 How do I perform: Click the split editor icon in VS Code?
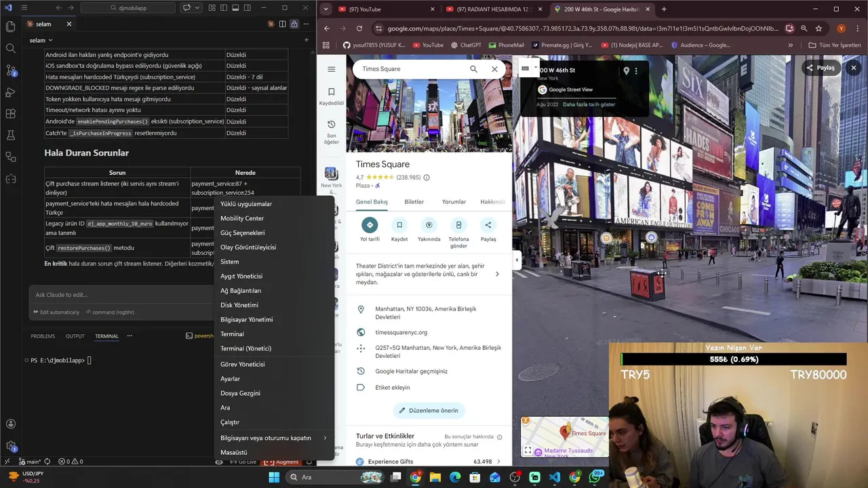283,24
